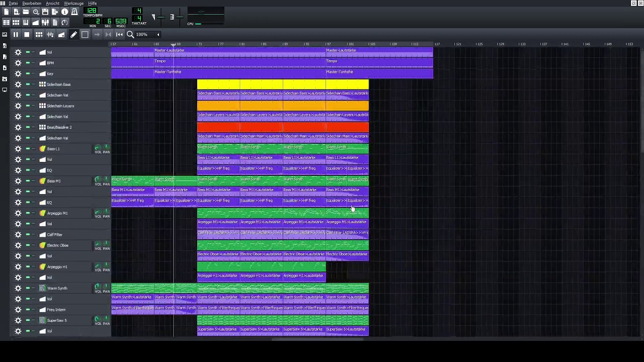Viewport: 644px width, 362px height.
Task: Select the red Beat/Bassline 2 clip
Action: (x=283, y=127)
